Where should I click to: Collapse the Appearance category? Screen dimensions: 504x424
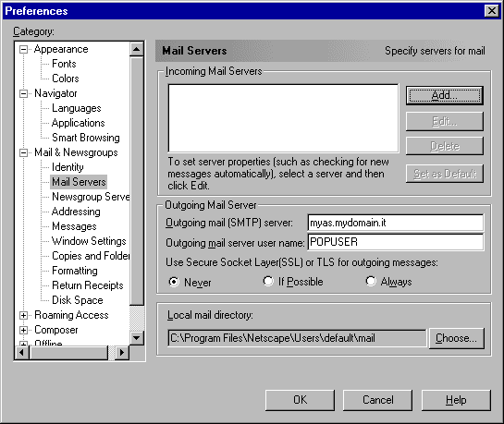click(23, 50)
